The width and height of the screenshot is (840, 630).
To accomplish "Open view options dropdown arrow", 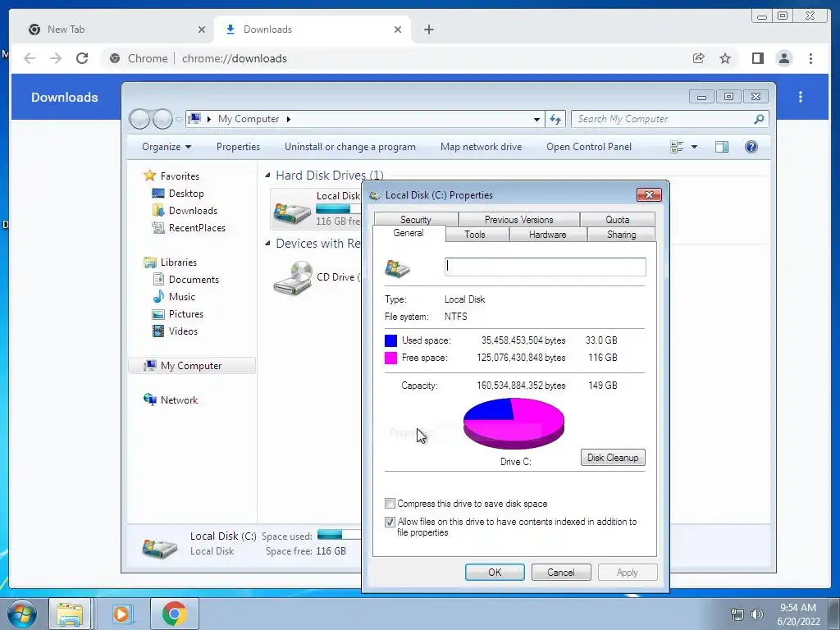I will (x=694, y=147).
